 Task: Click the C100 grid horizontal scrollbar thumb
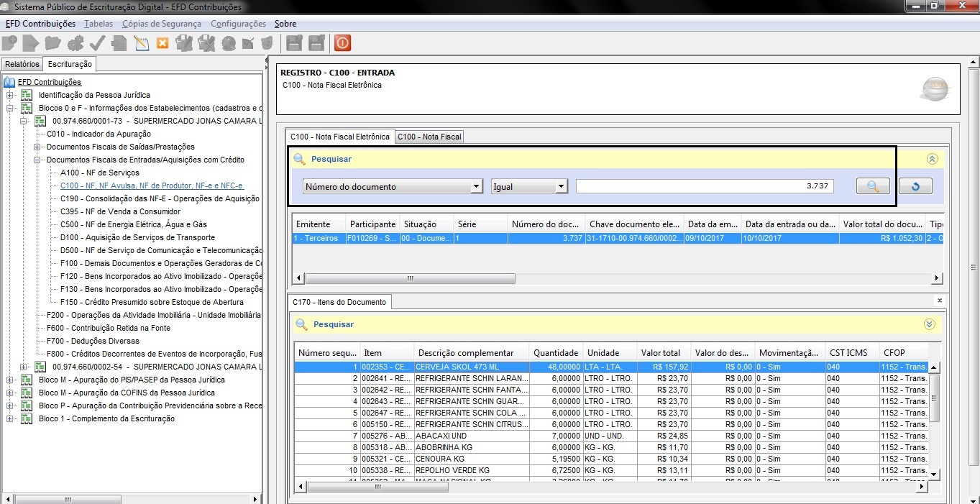[x=410, y=278]
